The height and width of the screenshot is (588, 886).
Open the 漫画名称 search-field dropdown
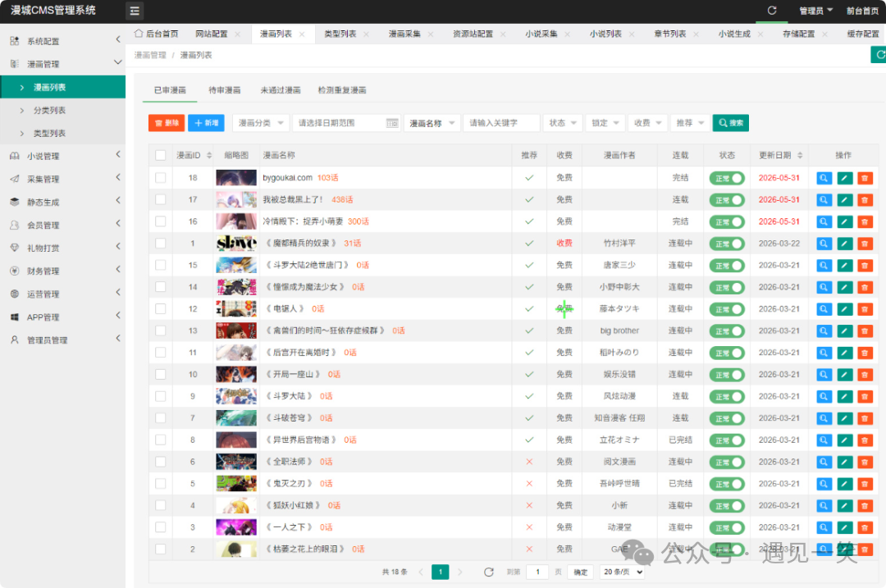pos(432,123)
